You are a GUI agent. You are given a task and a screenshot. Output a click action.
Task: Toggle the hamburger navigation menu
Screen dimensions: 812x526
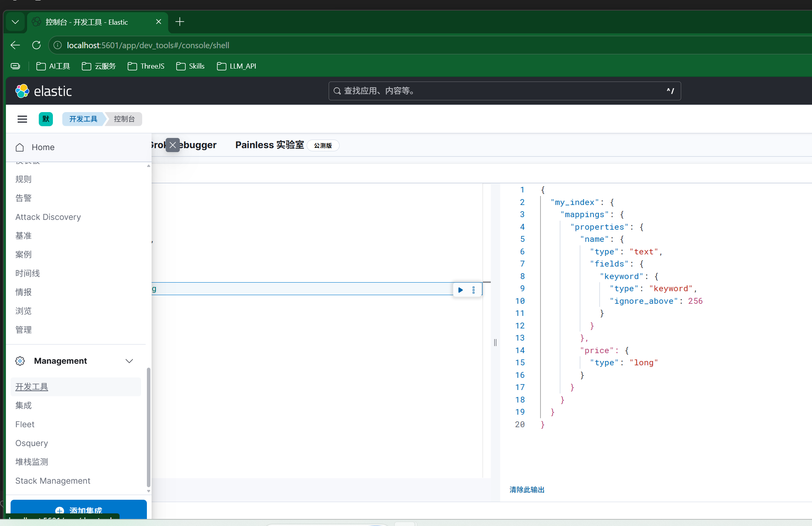[x=22, y=119]
